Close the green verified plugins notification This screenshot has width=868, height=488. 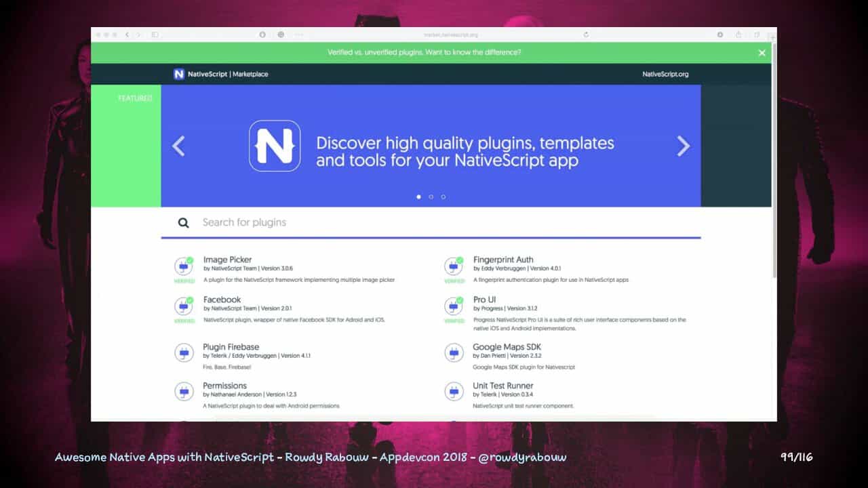coord(762,53)
